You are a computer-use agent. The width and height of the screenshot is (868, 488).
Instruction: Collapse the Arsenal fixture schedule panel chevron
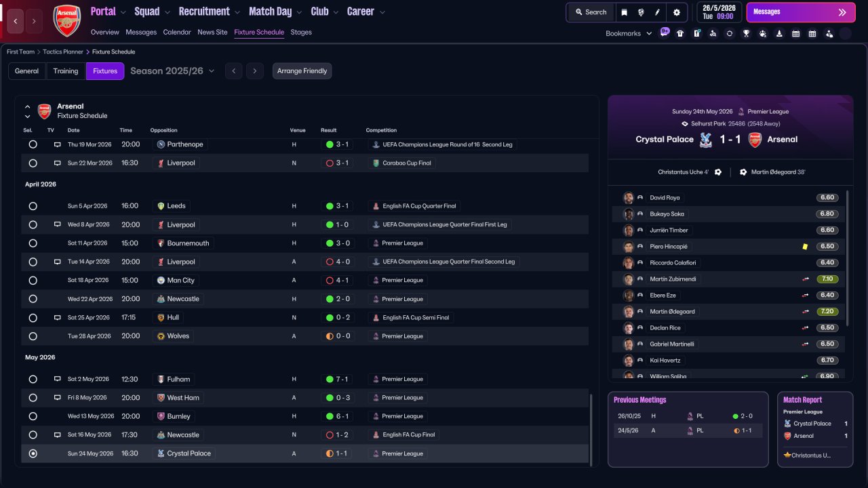click(x=27, y=106)
